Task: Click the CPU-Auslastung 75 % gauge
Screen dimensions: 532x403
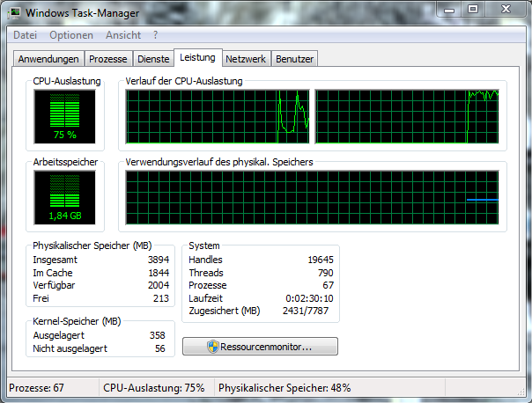Action: tap(65, 116)
